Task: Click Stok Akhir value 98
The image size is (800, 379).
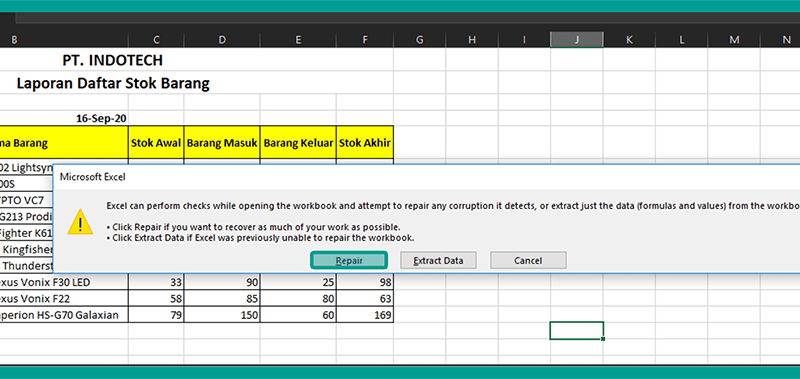Action: coord(365,282)
